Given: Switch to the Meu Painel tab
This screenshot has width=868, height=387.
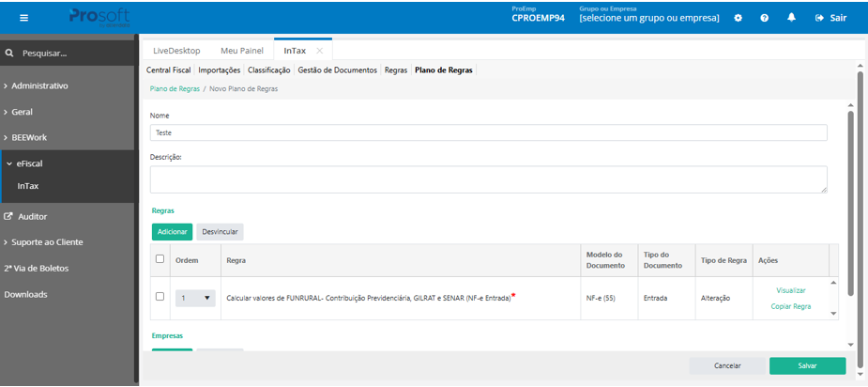Looking at the screenshot, I should (x=241, y=51).
